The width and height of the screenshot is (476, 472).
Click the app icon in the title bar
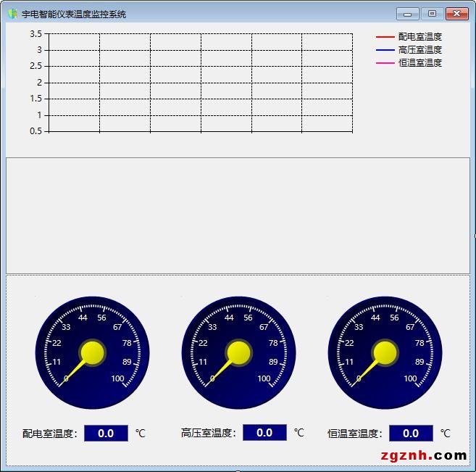(12, 14)
